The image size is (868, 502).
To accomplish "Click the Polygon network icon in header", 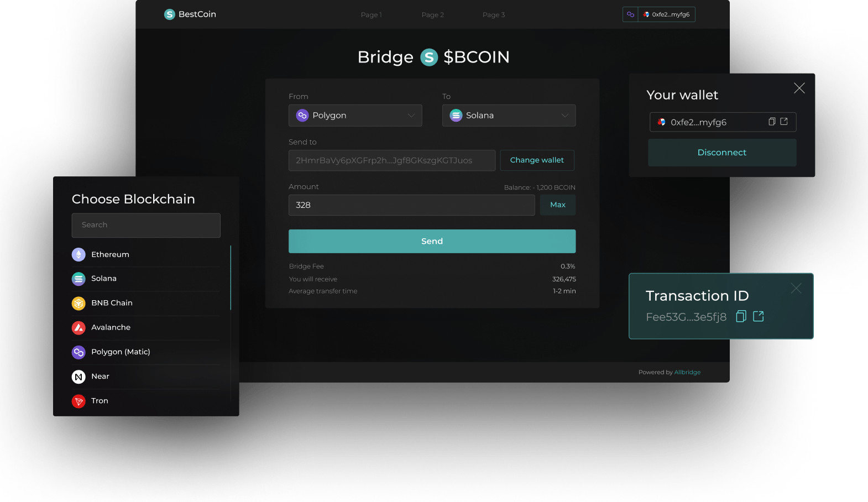I will 630,14.
